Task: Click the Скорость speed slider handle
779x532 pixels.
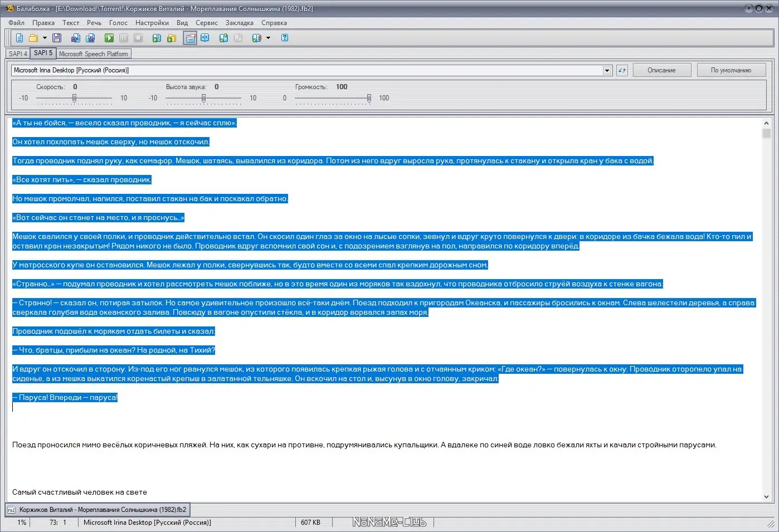Action: [x=74, y=98]
